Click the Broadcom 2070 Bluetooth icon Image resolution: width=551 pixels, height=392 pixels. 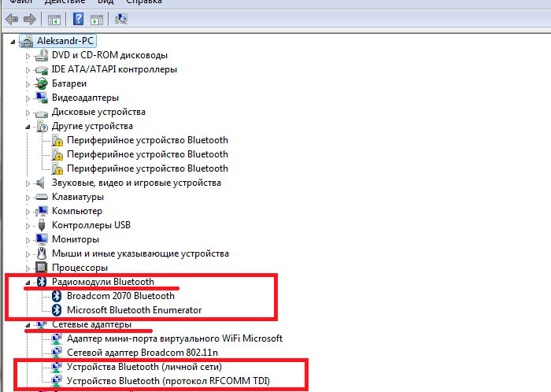pos(57,296)
